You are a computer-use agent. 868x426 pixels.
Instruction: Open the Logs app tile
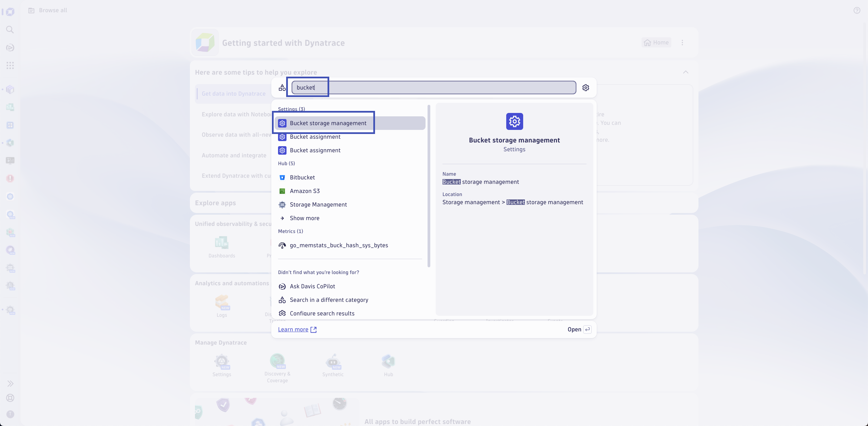pos(222,306)
